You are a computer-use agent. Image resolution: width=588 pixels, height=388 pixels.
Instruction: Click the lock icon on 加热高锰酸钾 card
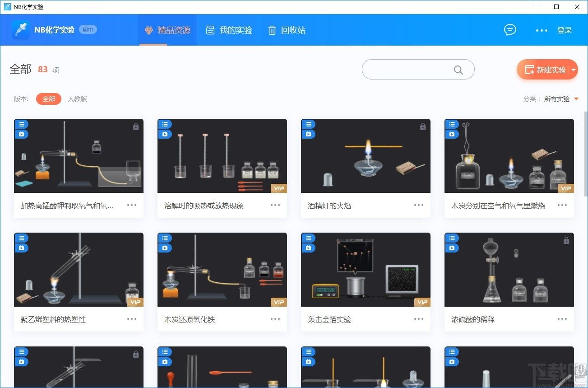135,126
